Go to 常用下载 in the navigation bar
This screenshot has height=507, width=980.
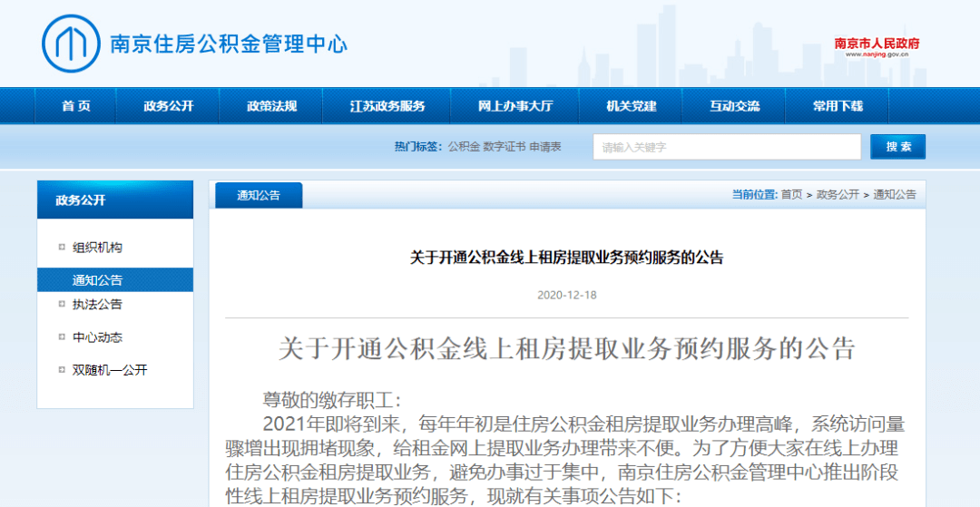(837, 106)
